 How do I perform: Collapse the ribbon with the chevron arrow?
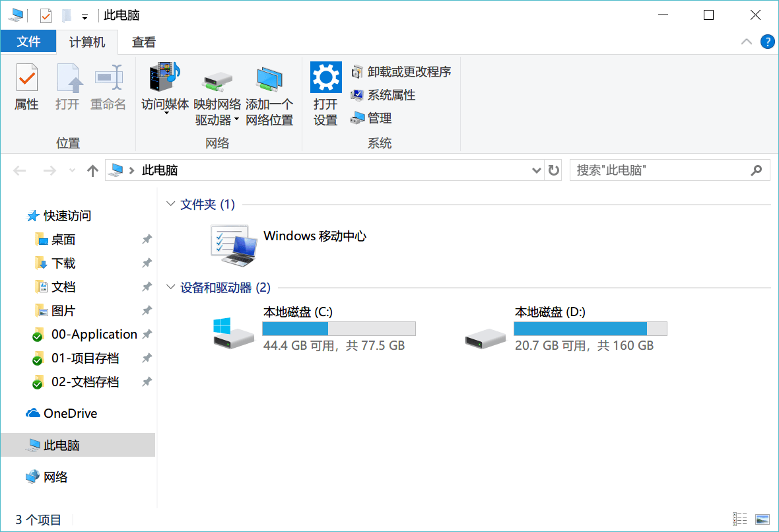[x=747, y=42]
